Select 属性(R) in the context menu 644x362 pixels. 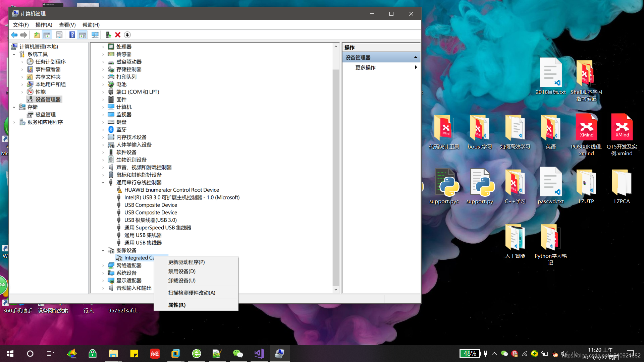click(x=177, y=305)
